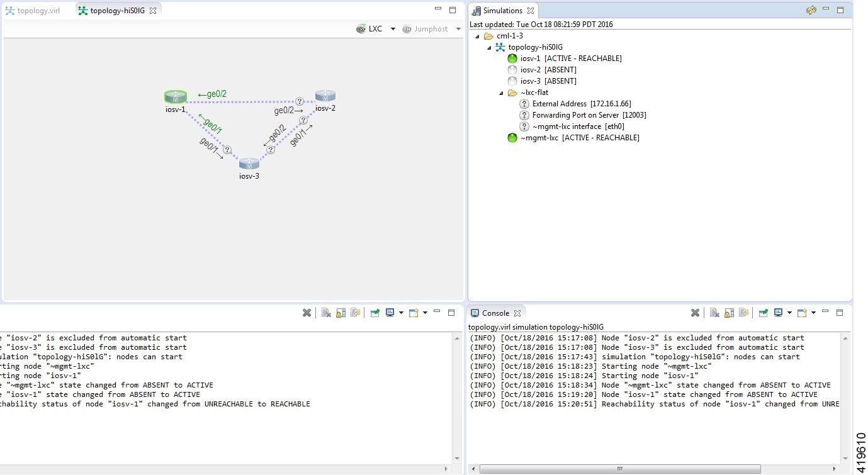Image resolution: width=868 pixels, height=475 pixels.
Task: Click Remove Launch X icon in right Console toolbar
Action: (695, 313)
